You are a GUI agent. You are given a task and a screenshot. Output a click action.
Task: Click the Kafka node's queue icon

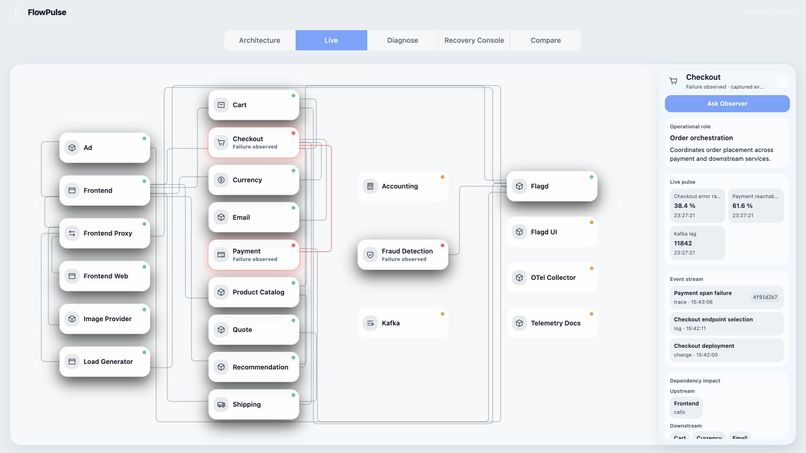tap(370, 323)
